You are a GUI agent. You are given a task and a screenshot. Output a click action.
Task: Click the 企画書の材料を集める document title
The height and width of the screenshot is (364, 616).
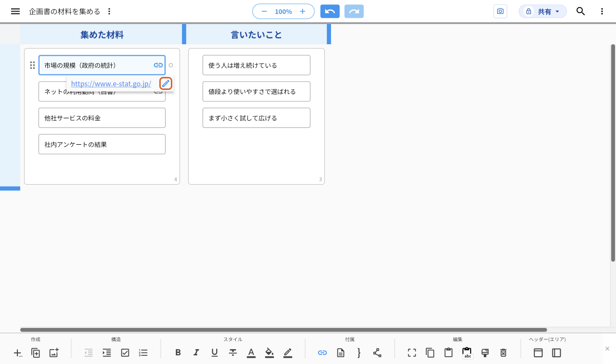64,11
